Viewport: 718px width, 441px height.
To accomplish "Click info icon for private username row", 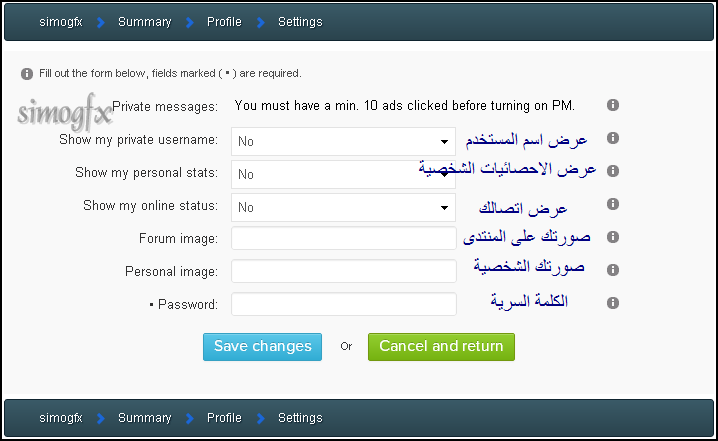I will 613,138.
